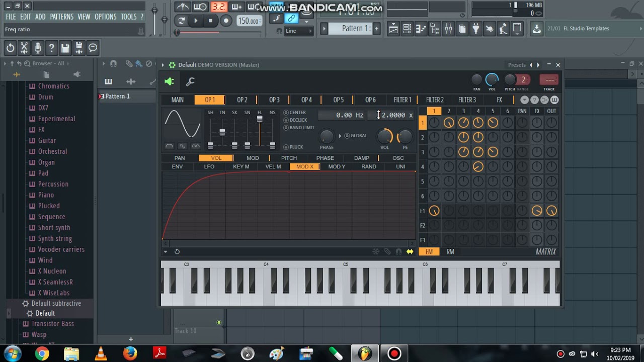This screenshot has width=644, height=362.
Task: Click the Save project floppy icon
Action: click(65, 48)
